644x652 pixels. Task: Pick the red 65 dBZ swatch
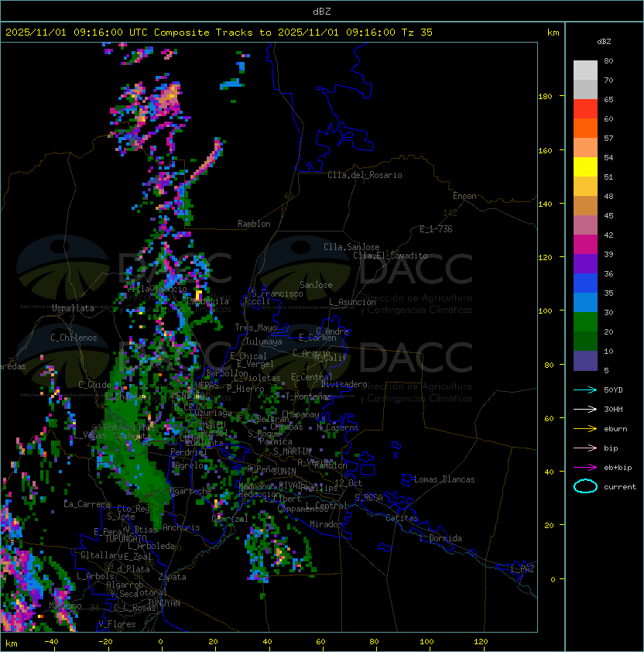(x=585, y=109)
